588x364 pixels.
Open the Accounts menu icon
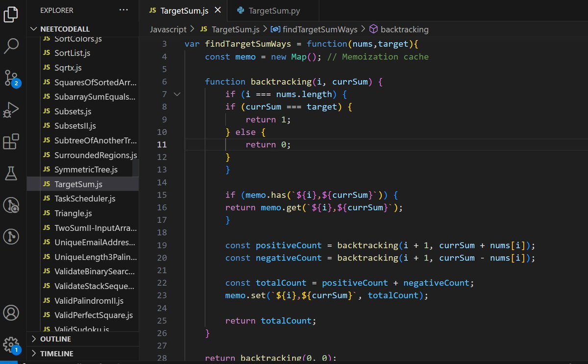click(11, 312)
